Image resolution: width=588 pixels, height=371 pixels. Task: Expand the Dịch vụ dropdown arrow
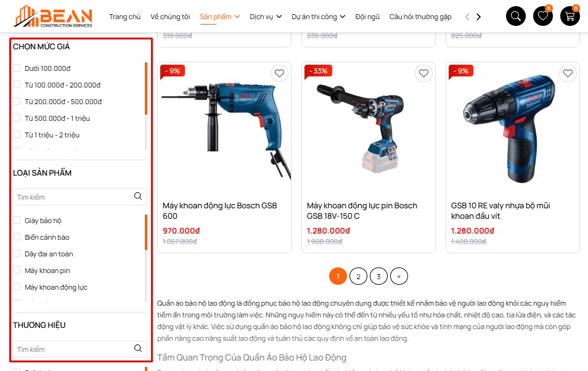[279, 17]
